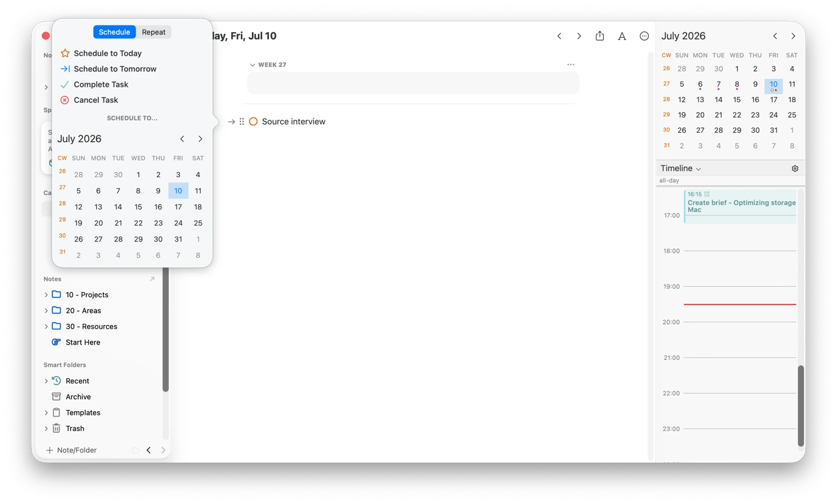The image size is (837, 504).
Task: Show next month in right sidebar calendar
Action: click(793, 36)
